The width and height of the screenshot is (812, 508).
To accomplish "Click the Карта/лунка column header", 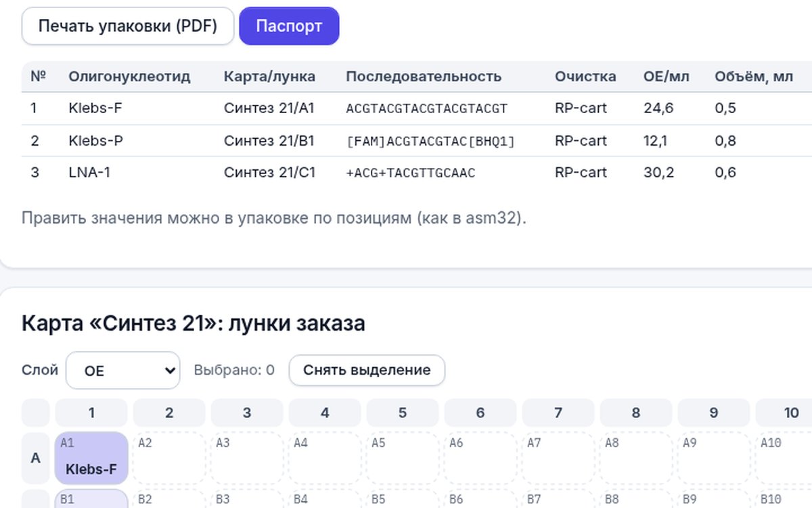I will (269, 77).
